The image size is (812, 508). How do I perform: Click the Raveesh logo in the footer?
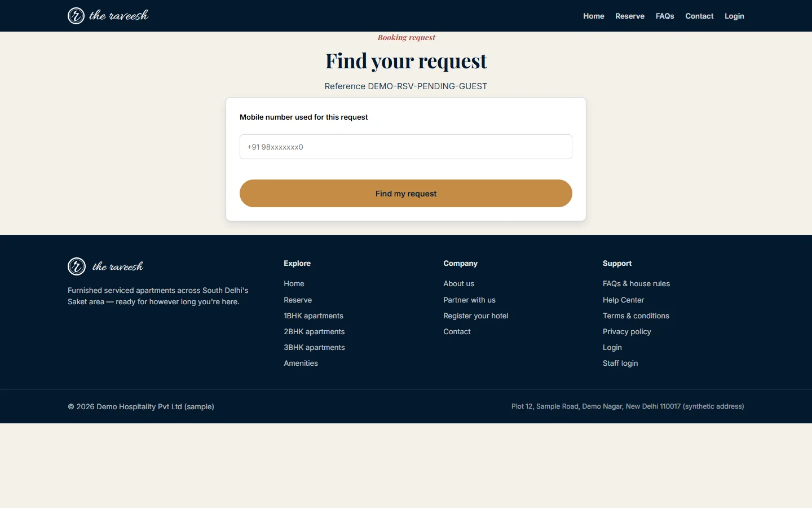coord(106,266)
